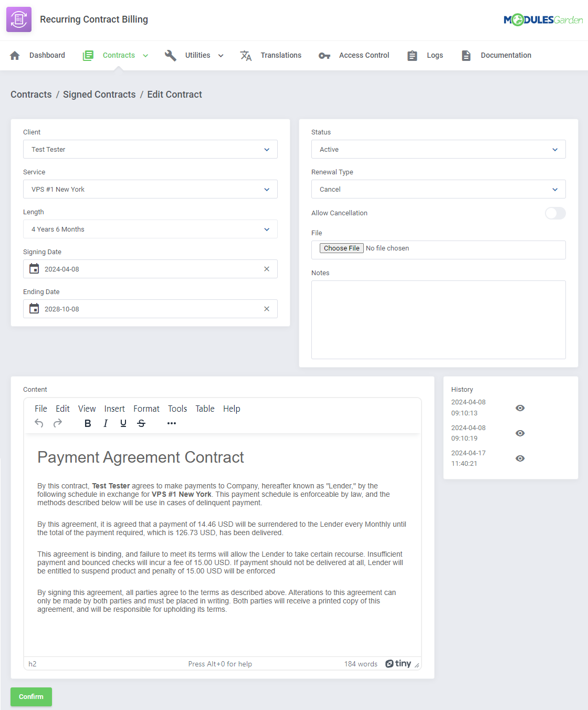Click the tiny editor logo
588x710 pixels.
tap(398, 664)
